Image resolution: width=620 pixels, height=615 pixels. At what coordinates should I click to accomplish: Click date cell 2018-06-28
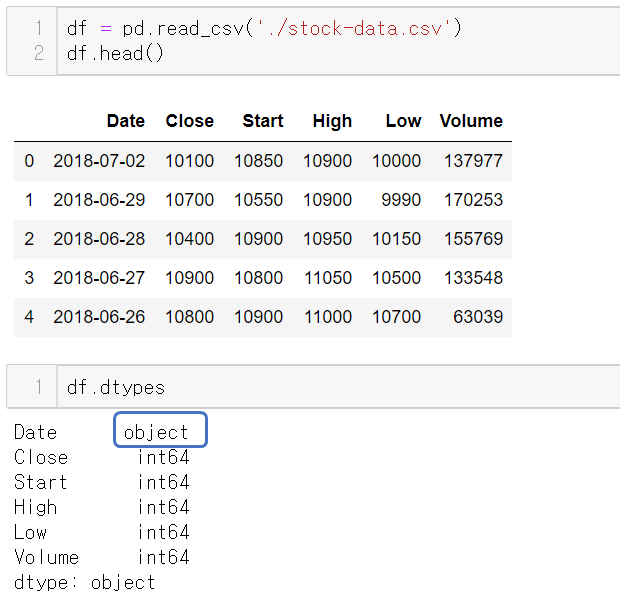point(99,239)
